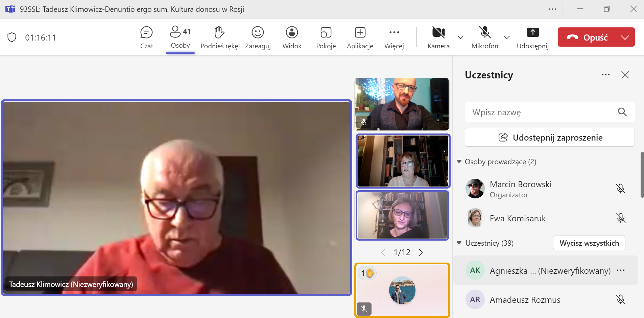Click Ewa Komisaruk's avatar
This screenshot has height=318, width=644.
(475, 218)
